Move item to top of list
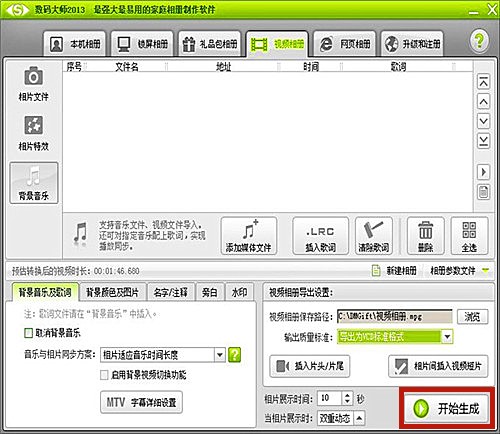Image resolution: width=500 pixels, height=434 pixels. click(483, 82)
